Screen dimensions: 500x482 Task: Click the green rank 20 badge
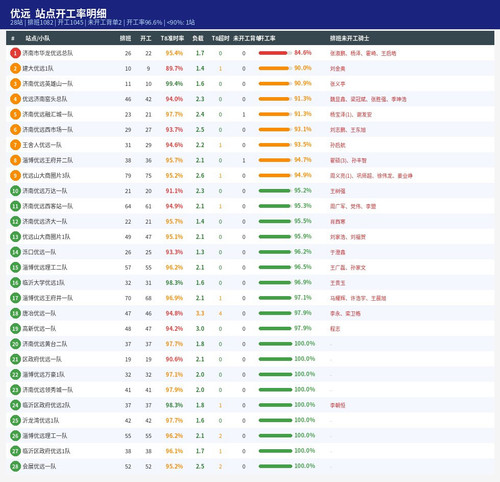click(15, 344)
